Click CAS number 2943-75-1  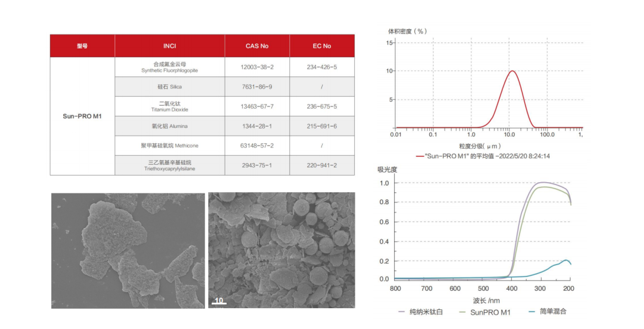(257, 165)
